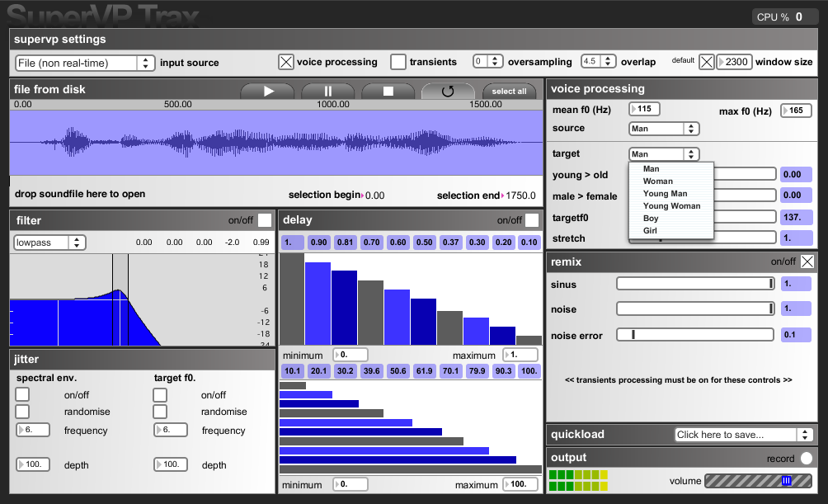Click the selection end value 1750.0
The image size is (828, 504).
coord(520,195)
